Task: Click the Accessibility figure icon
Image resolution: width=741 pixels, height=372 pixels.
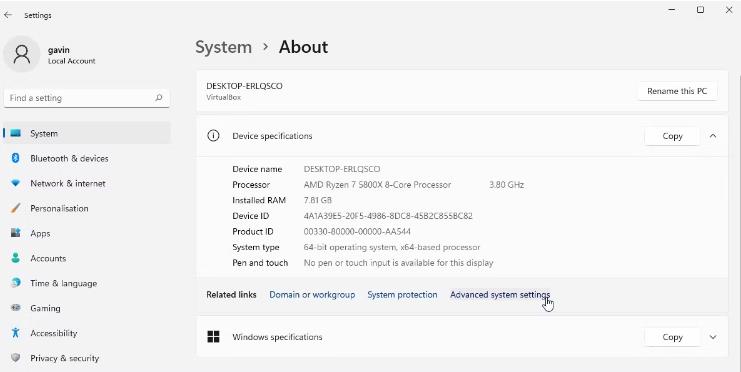Action: click(x=16, y=333)
